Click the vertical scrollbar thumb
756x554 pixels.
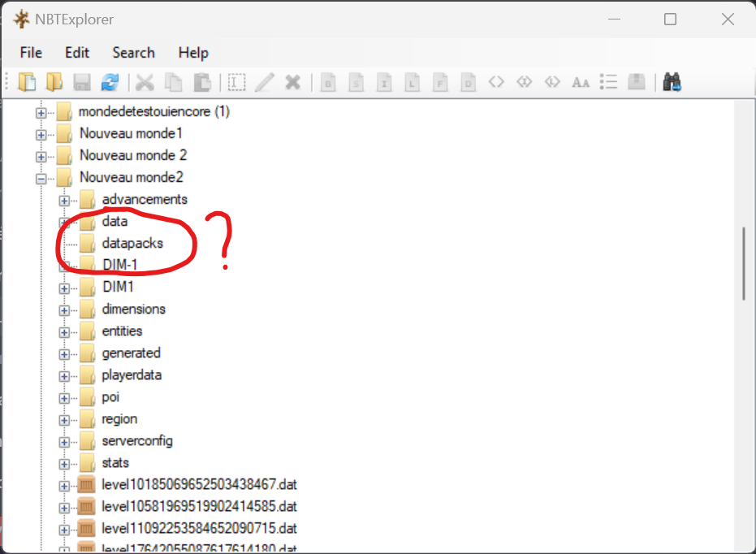click(x=745, y=264)
